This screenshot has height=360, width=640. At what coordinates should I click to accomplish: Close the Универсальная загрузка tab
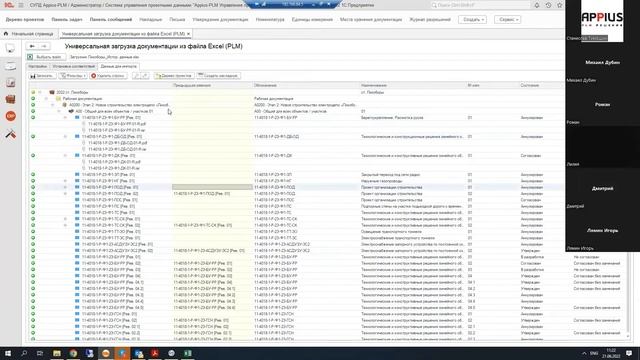pos(188,34)
